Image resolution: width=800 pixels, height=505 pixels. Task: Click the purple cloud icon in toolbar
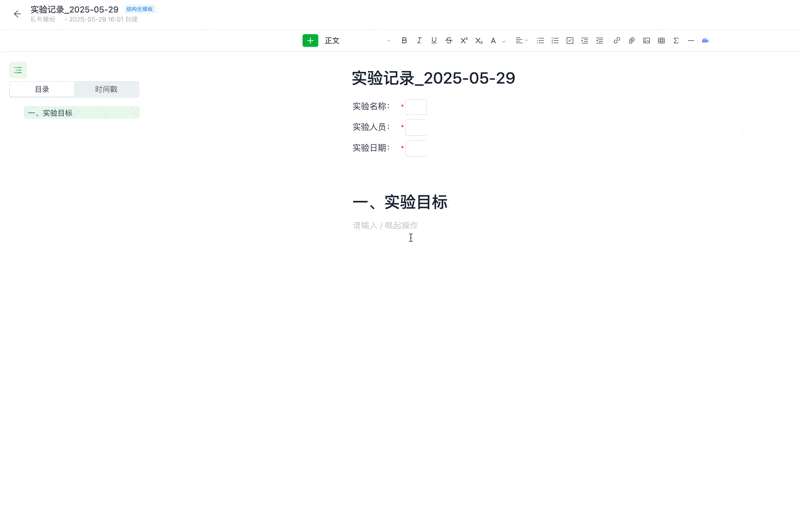coord(706,41)
